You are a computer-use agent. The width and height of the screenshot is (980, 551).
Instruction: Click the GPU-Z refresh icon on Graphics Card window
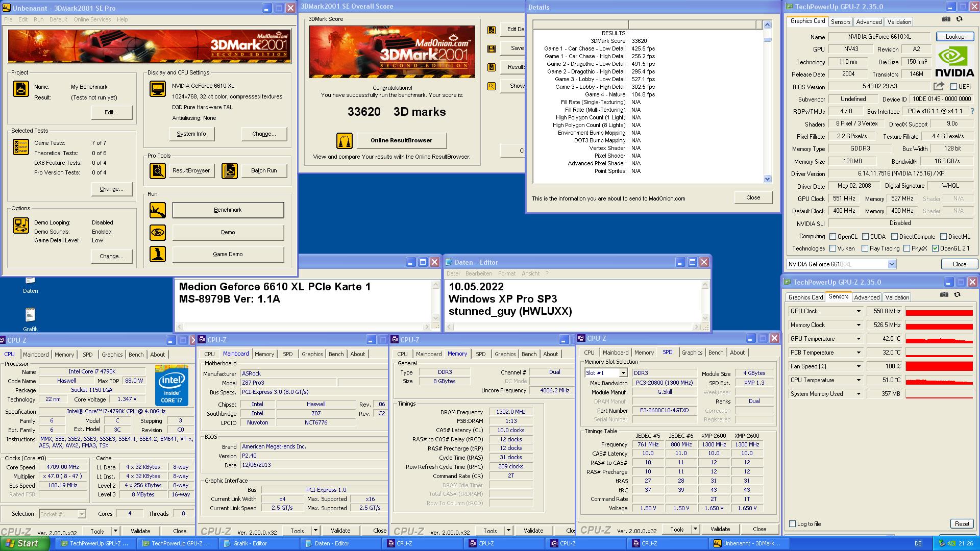click(x=959, y=19)
